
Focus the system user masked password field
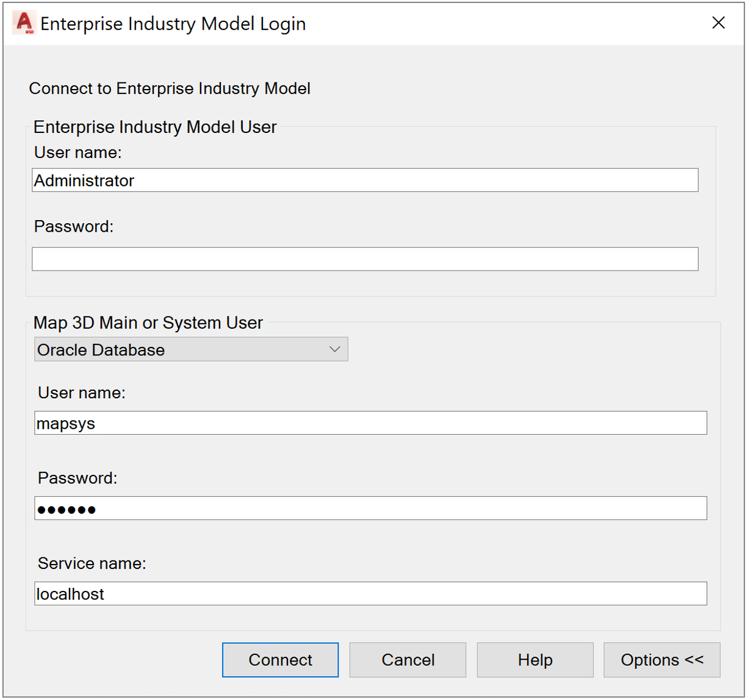(370, 509)
